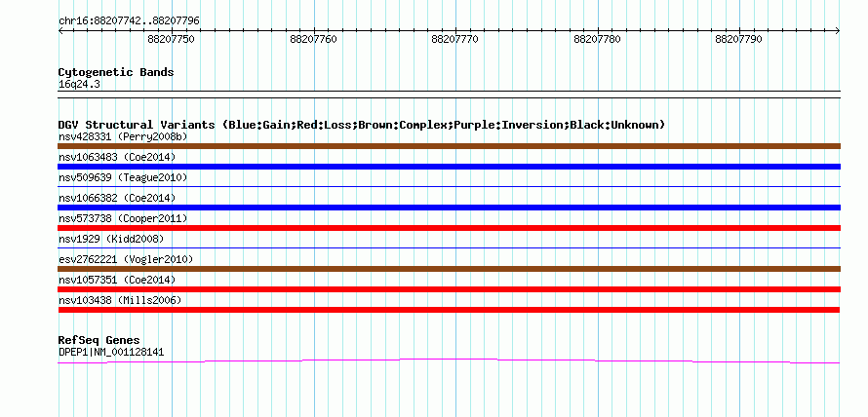Select the Cytogenetic Bands track title
Viewport: 868px width, 417px height.
[x=116, y=72]
